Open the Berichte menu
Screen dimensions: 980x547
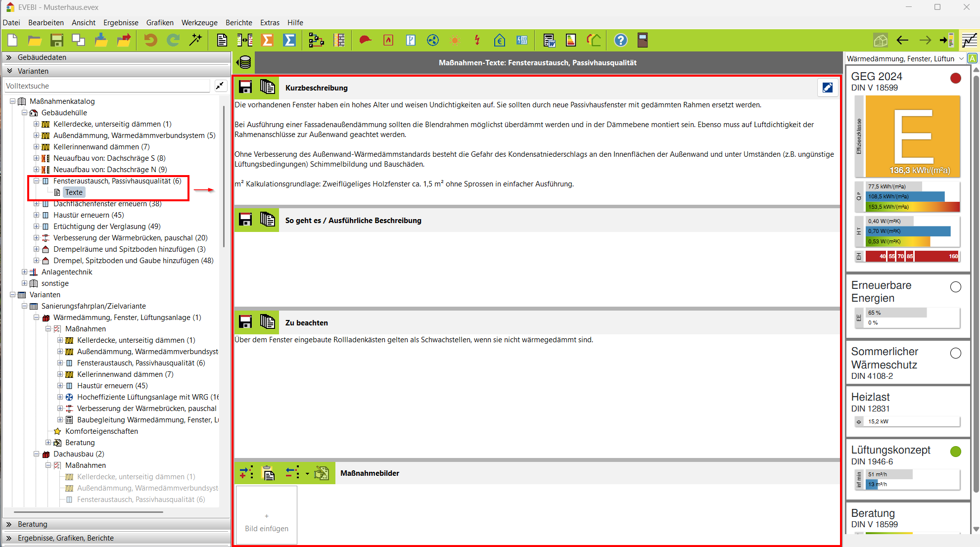[x=238, y=23]
